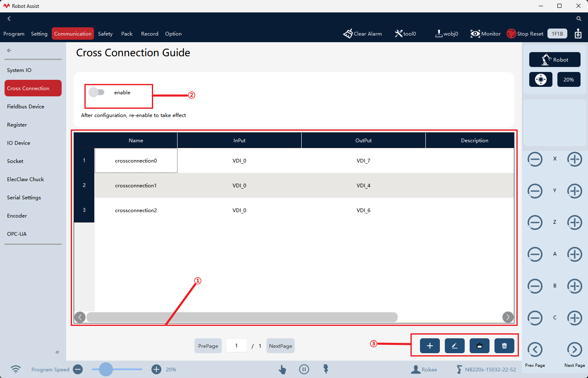Image resolution: width=588 pixels, height=378 pixels.
Task: Click the Clear Alarm broom icon
Action: click(348, 33)
